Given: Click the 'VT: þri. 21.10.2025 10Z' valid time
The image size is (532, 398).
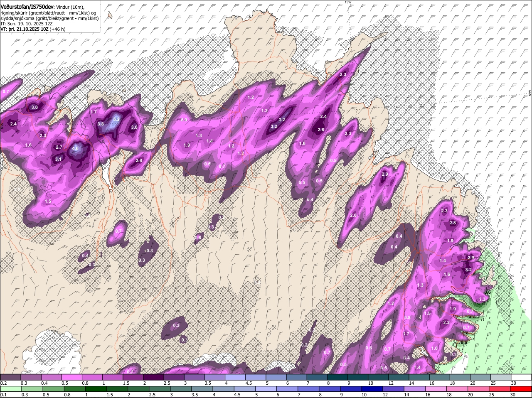Looking at the screenshot, I should [x=25, y=29].
